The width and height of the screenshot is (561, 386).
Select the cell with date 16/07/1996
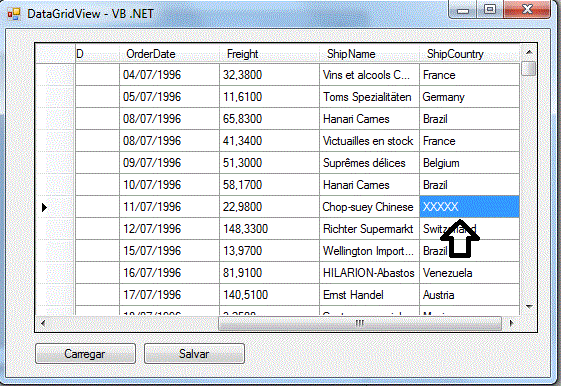(169, 273)
